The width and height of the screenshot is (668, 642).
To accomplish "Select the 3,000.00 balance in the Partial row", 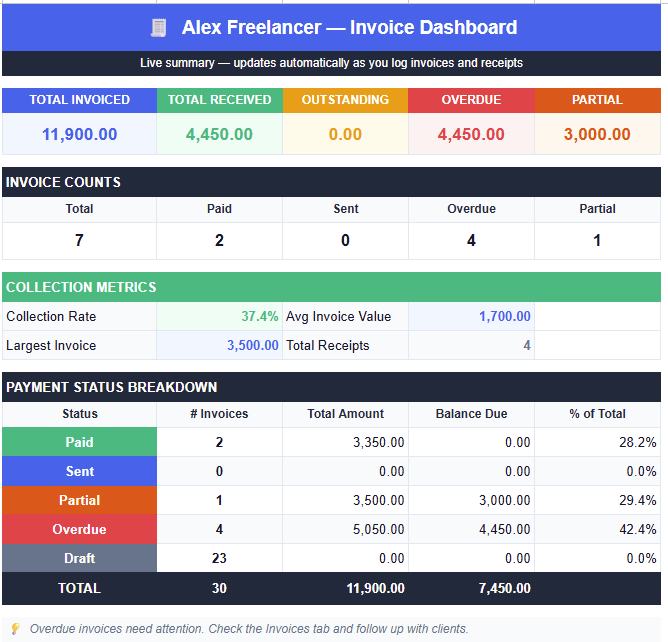I will [x=505, y=500].
